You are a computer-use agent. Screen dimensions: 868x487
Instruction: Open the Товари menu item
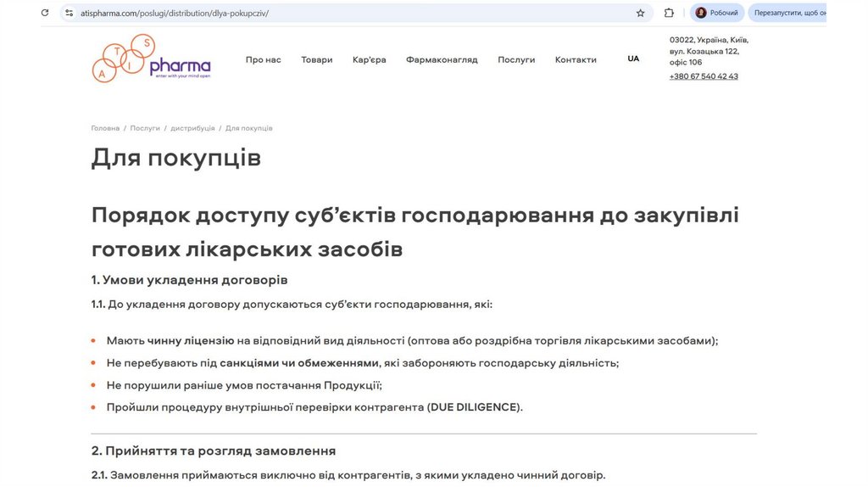pyautogui.click(x=317, y=60)
